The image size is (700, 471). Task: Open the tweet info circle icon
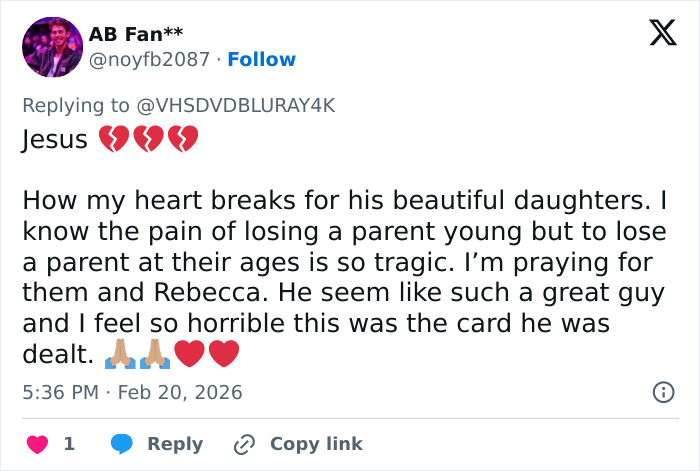663,392
